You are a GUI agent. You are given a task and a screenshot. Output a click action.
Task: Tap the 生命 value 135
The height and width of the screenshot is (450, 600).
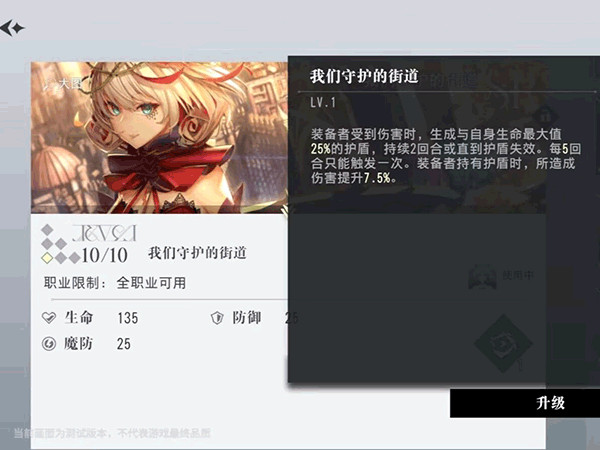(x=128, y=318)
